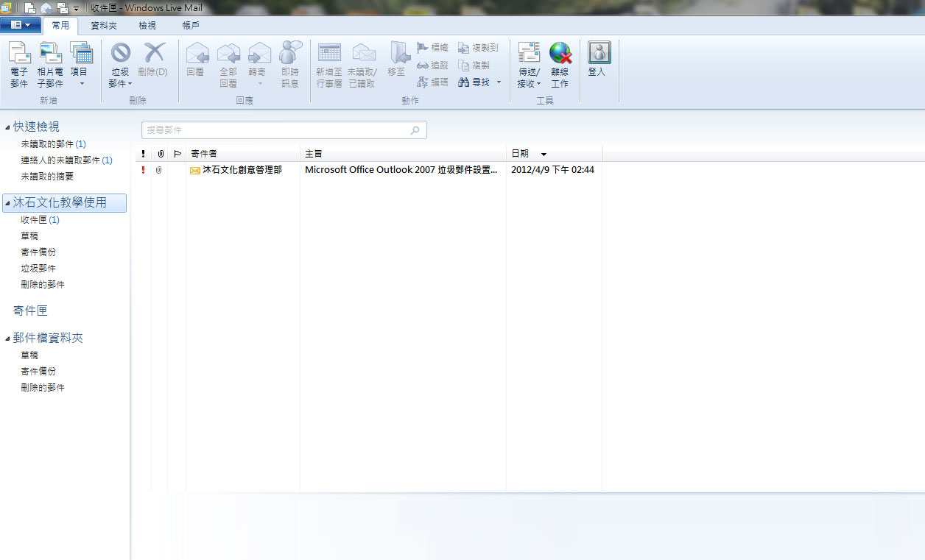The height and width of the screenshot is (560, 925).
Task: Sort by attachment paperclip column header
Action: [x=160, y=154]
